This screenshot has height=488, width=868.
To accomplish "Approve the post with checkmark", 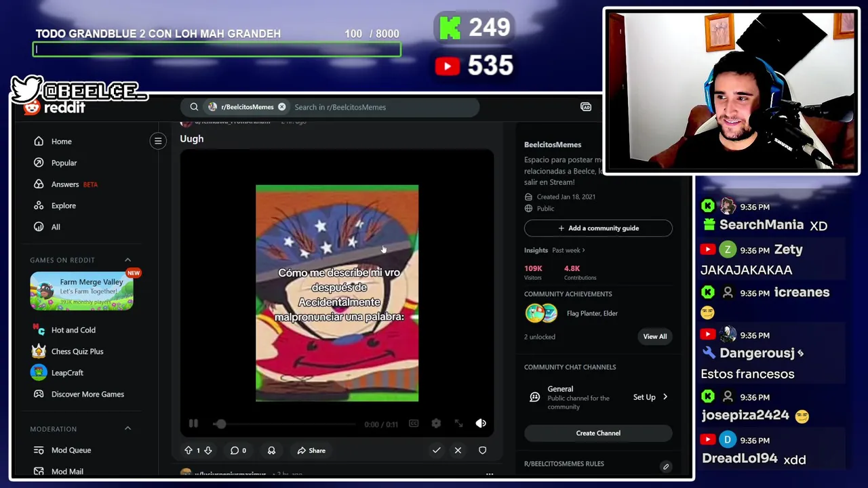I will tap(436, 450).
